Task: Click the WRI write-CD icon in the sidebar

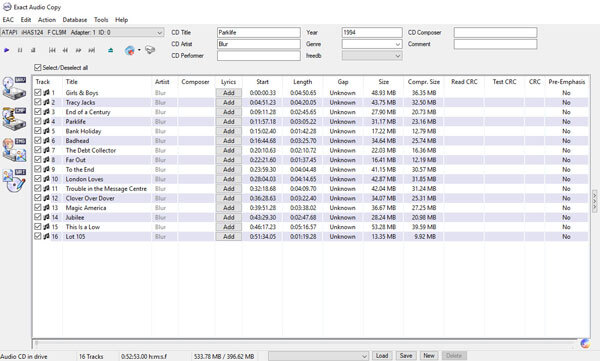Action: [x=14, y=180]
